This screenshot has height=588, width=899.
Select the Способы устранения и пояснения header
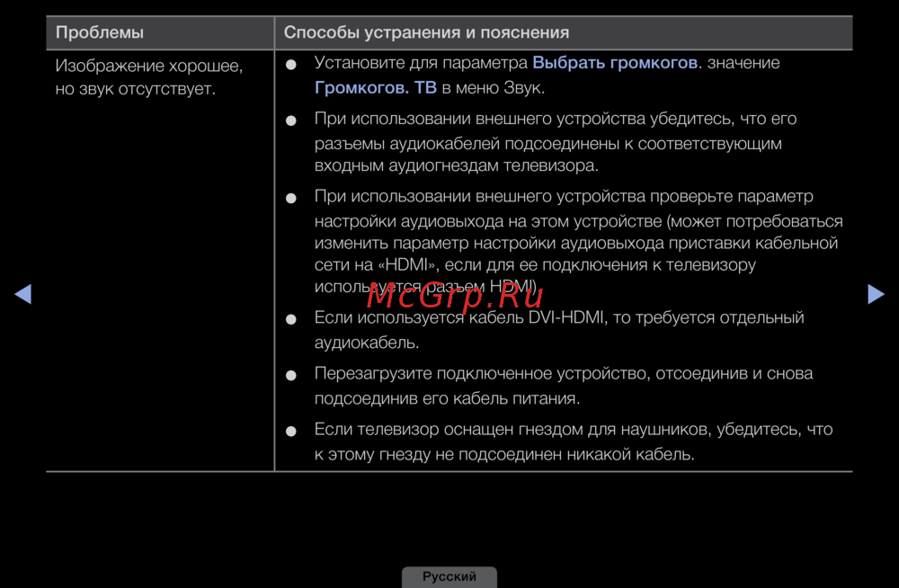[x=426, y=32]
